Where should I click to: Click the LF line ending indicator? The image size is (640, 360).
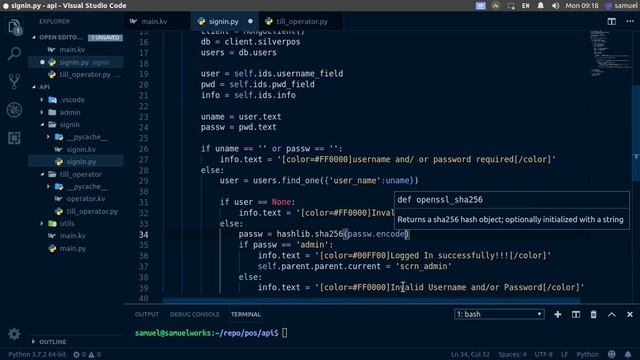click(564, 354)
